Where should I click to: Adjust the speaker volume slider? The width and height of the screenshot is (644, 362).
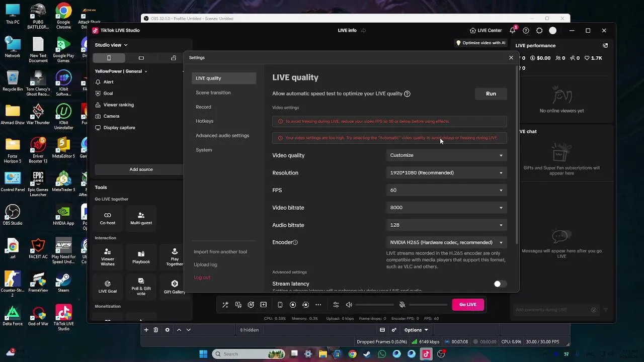pyautogui.click(x=375, y=305)
